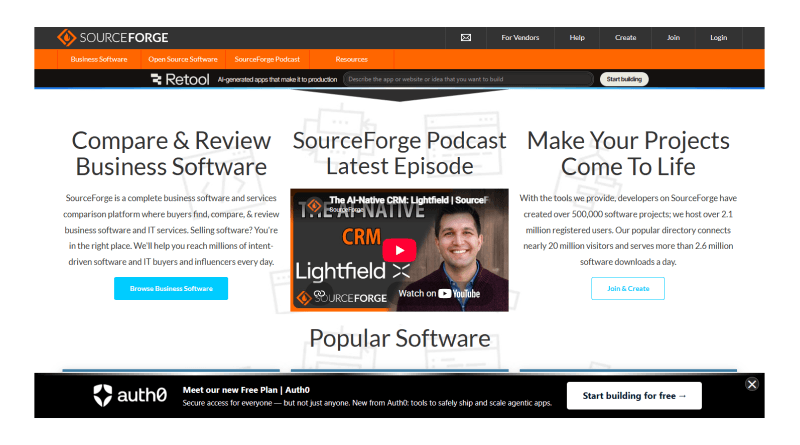Click Start building for free button
This screenshot has height=445, width=800.
click(634, 395)
